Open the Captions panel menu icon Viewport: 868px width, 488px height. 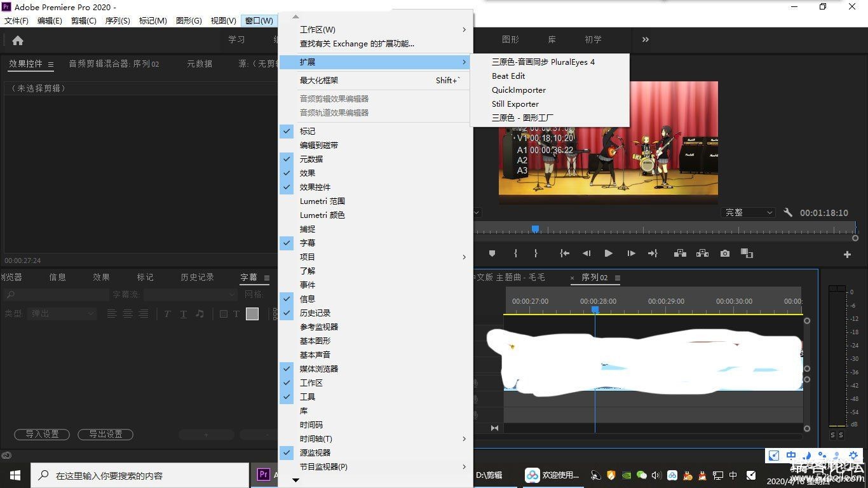click(267, 278)
